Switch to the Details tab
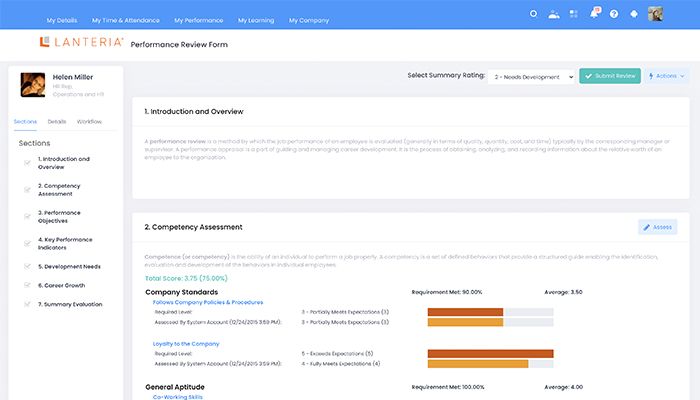The width and height of the screenshot is (700, 400). (x=57, y=121)
